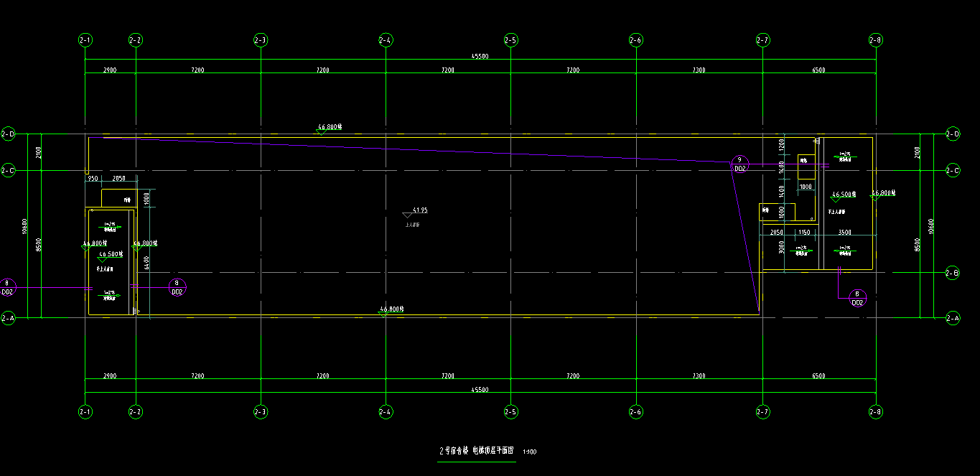Click the left 2-A axis bubble
This screenshot has height=476, width=980.
[x=8, y=317]
